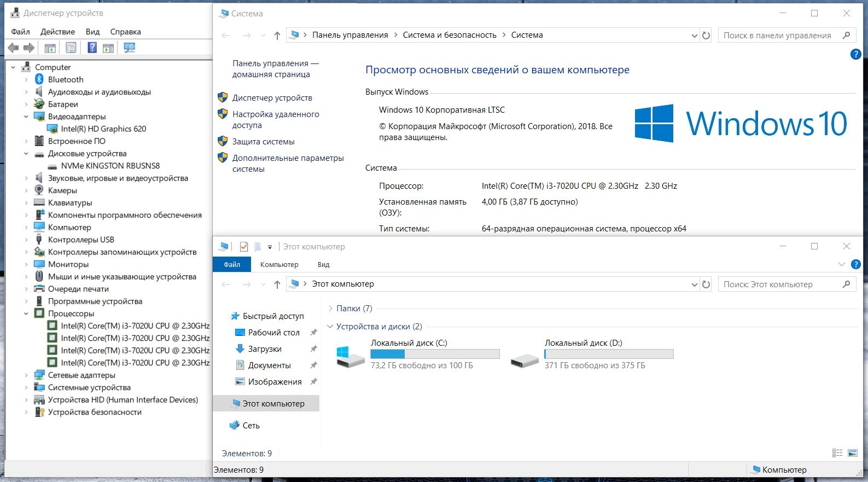Select the Клавиатуры category
Screen dimensions: 868x482
(x=70, y=203)
